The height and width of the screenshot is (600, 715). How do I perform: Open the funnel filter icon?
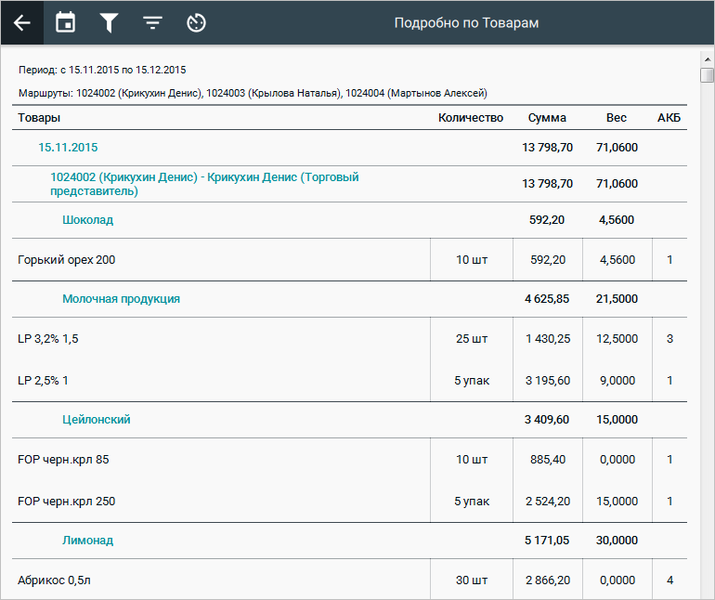tap(108, 23)
